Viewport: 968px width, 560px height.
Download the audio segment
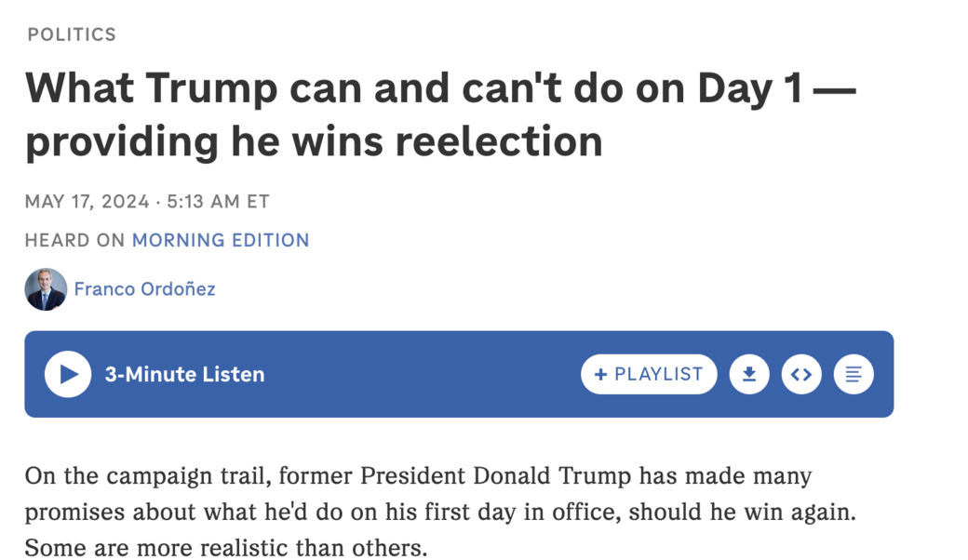click(749, 374)
